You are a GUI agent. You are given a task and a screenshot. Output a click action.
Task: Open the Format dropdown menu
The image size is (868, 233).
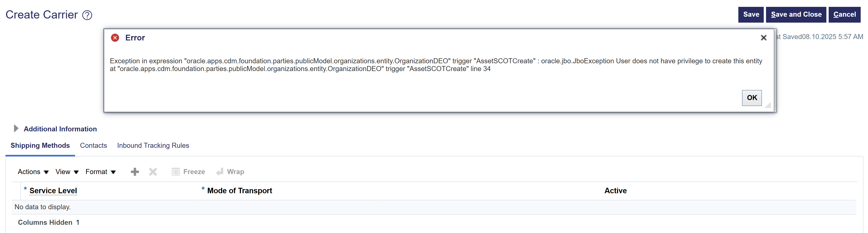100,172
